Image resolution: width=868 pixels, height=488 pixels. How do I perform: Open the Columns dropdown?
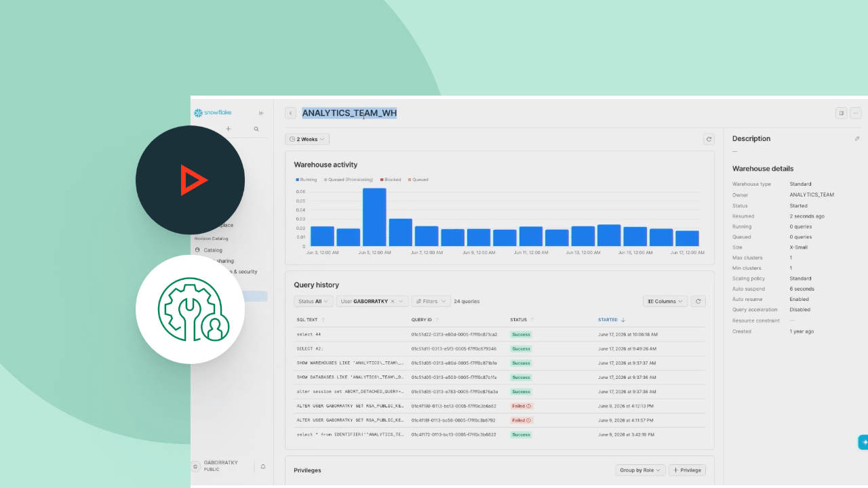click(665, 301)
